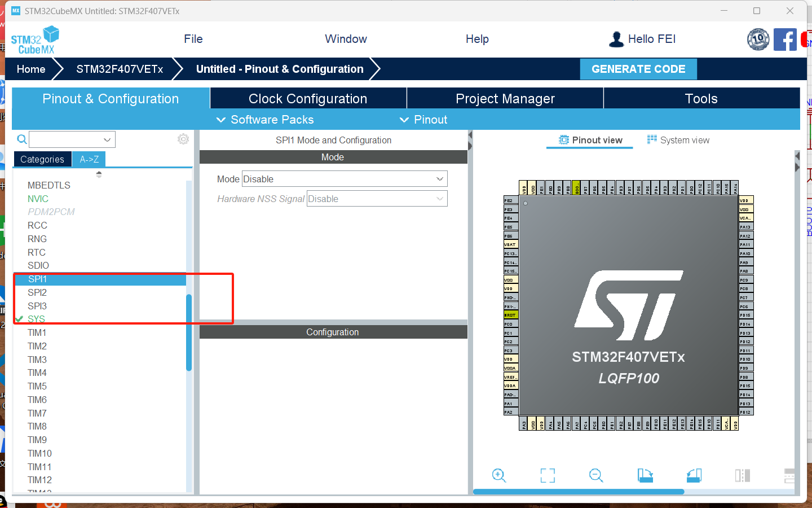
Task: Click the Hello FEI account label
Action: (x=652, y=39)
